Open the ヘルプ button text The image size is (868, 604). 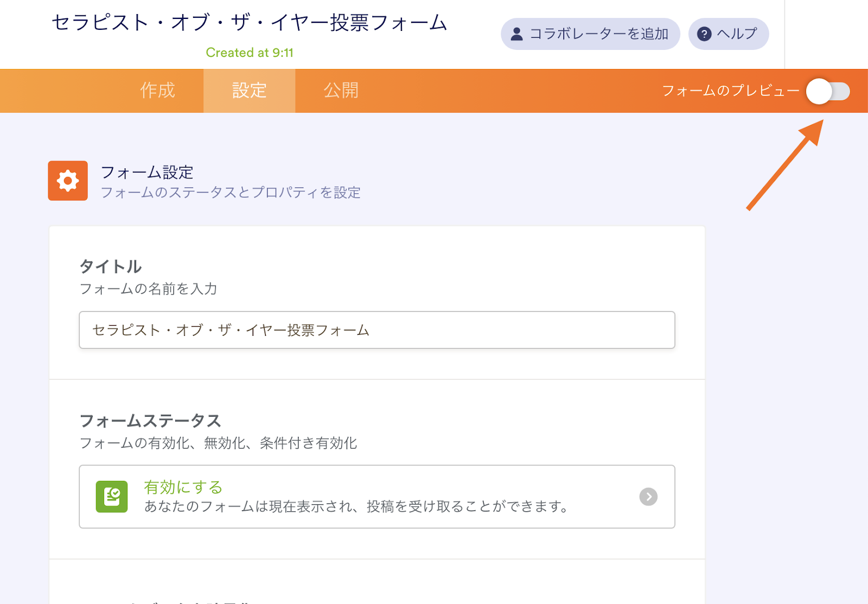tap(737, 34)
